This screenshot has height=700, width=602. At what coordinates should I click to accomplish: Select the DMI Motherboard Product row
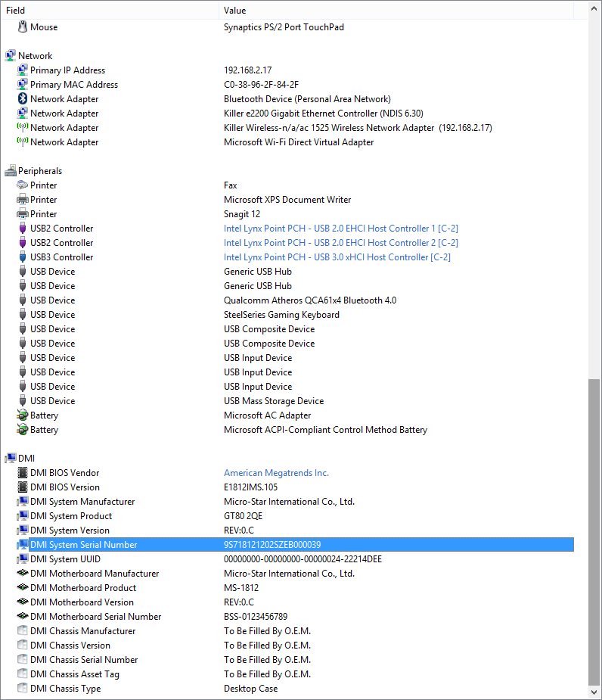pyautogui.click(x=295, y=587)
